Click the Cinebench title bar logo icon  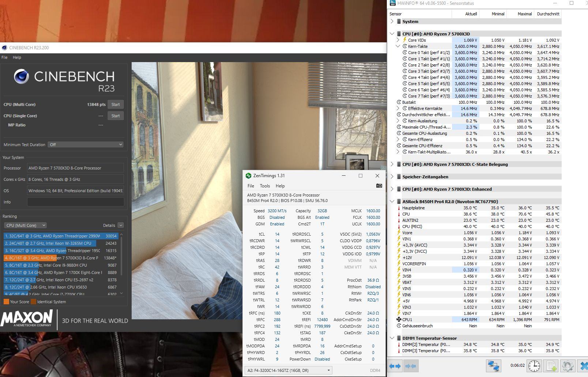click(4, 47)
